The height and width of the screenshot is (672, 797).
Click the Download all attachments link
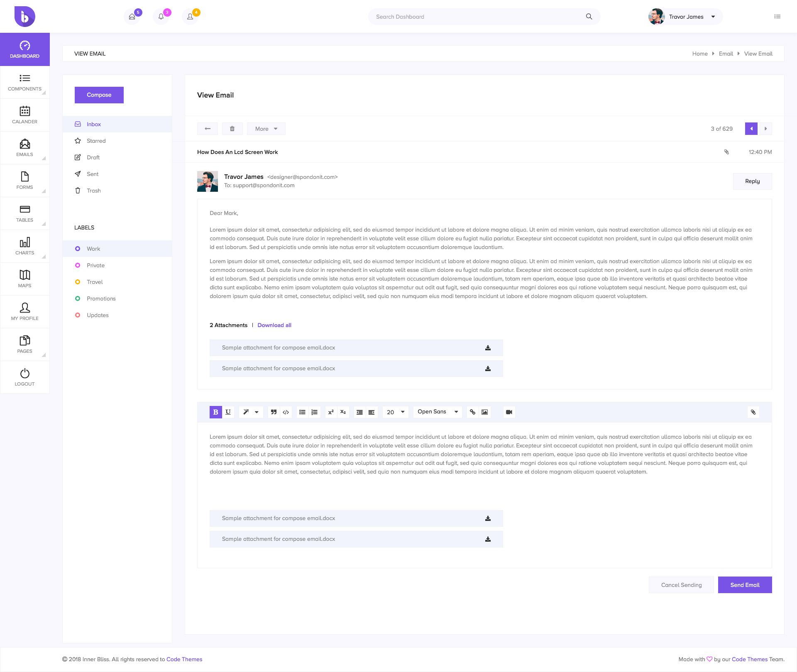click(x=274, y=325)
